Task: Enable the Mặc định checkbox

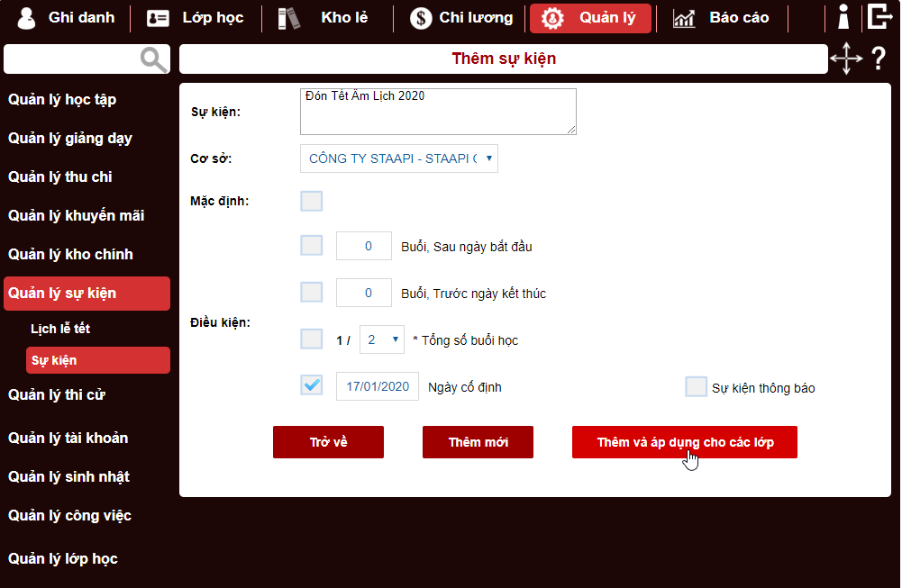Action: click(312, 201)
